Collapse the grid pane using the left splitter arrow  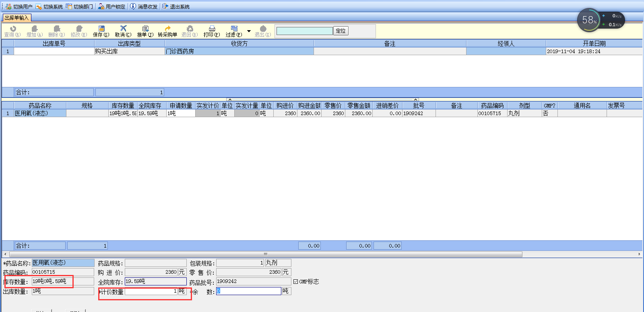(x=229, y=99)
